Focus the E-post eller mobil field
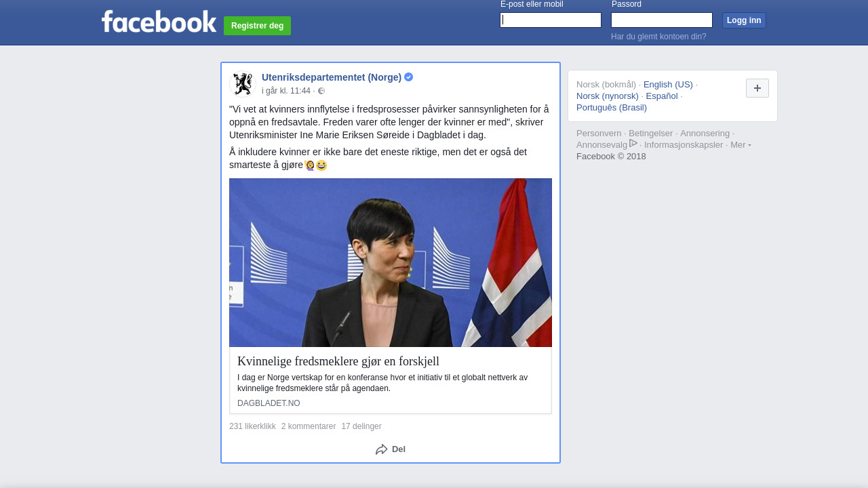Viewport: 868px width, 488px height. (551, 20)
